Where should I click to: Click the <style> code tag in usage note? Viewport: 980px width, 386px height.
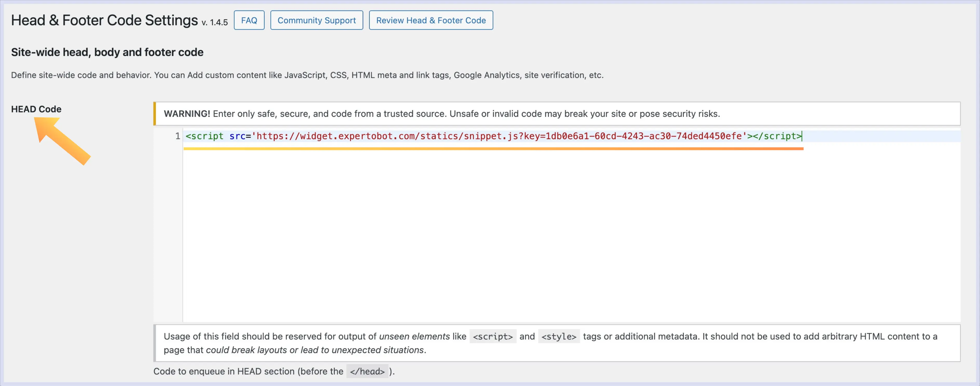(559, 336)
